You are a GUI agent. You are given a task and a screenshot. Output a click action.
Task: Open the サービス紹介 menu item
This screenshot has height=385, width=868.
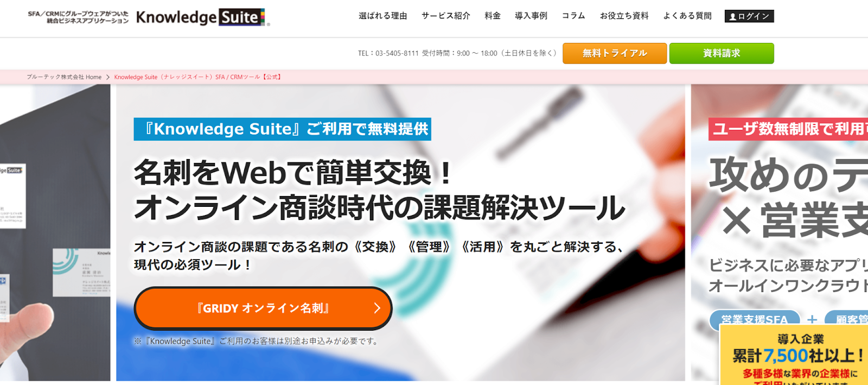click(x=445, y=16)
